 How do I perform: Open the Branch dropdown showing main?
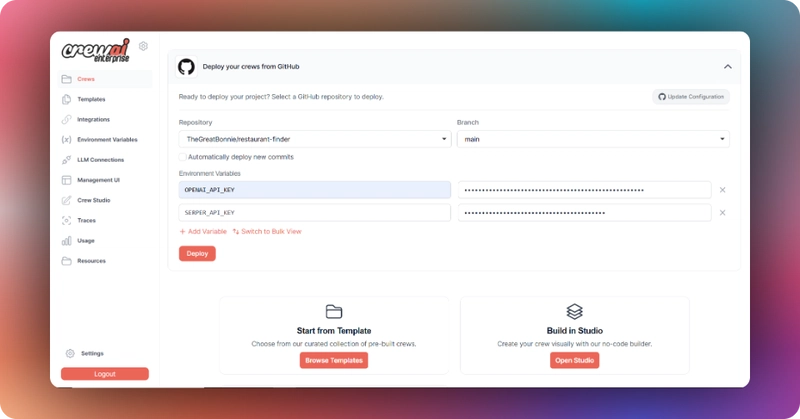click(593, 139)
